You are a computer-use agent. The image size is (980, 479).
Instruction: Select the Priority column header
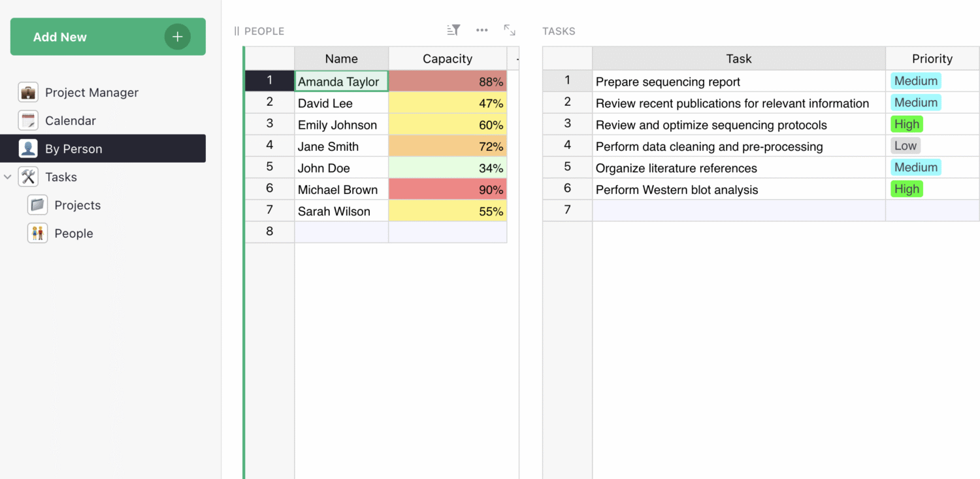pyautogui.click(x=932, y=59)
